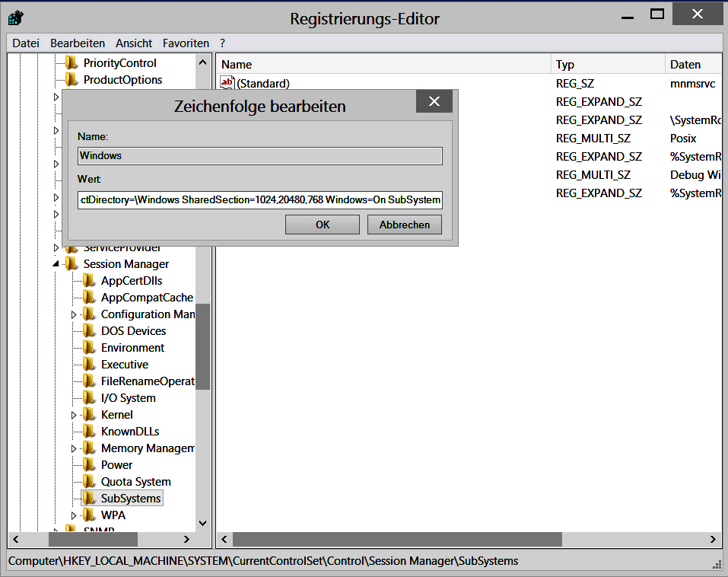Screen dimensions: 728x577
Task: Click the Name field showing Windows
Action: pyautogui.click(x=260, y=155)
